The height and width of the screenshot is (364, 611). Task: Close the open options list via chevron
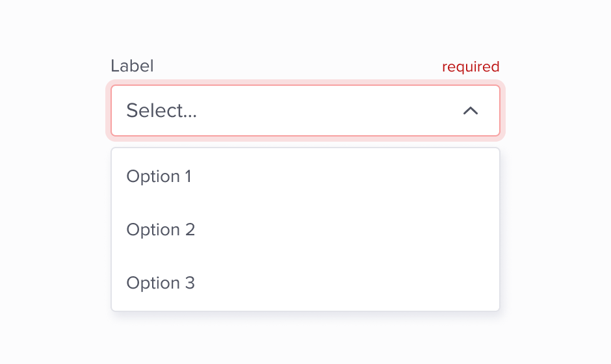tap(471, 111)
